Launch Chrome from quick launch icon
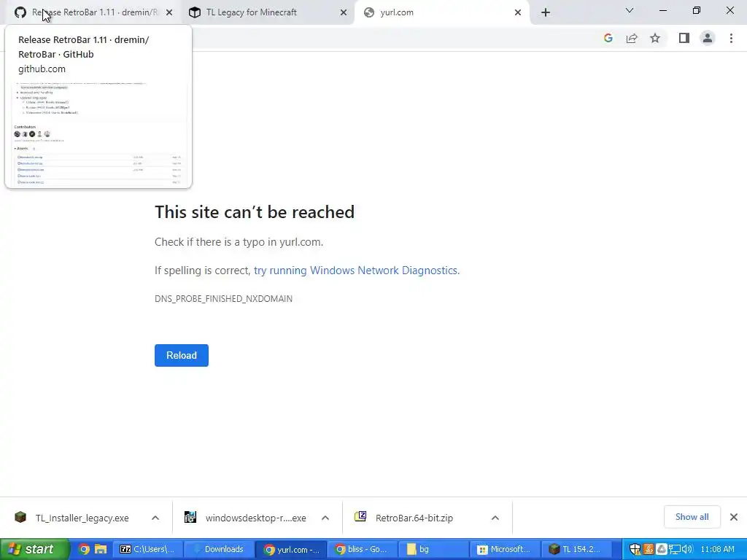The height and width of the screenshot is (560, 747). 84,549
